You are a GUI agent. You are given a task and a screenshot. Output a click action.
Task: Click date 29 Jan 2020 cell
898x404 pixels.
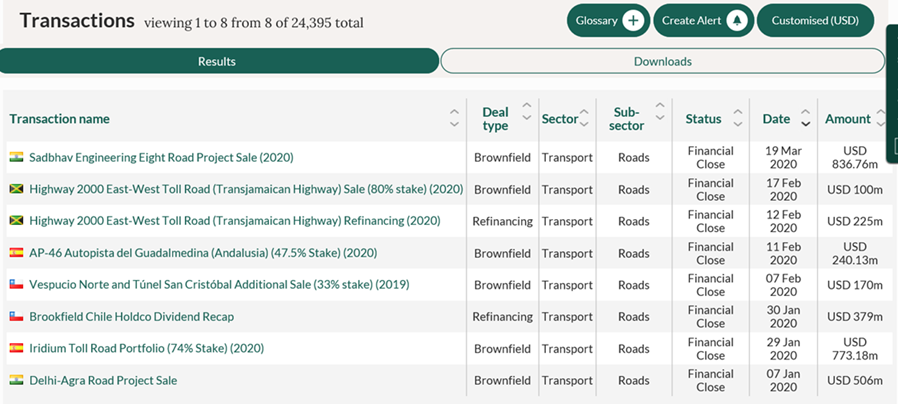pyautogui.click(x=783, y=348)
